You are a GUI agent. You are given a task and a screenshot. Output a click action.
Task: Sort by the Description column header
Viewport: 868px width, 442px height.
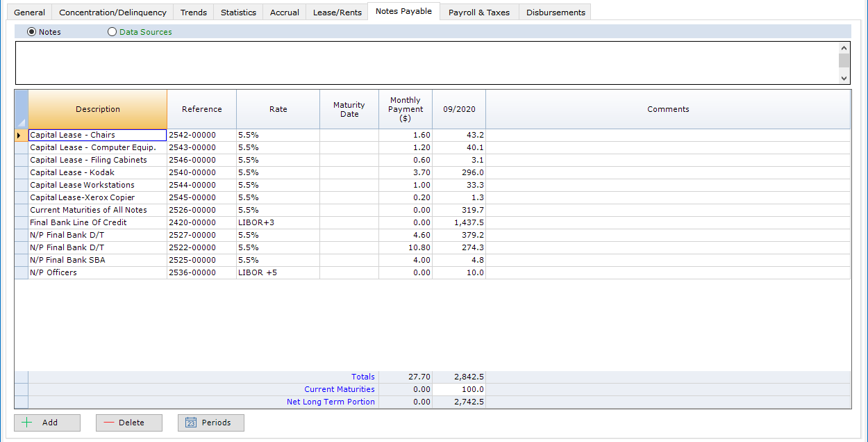coord(98,109)
